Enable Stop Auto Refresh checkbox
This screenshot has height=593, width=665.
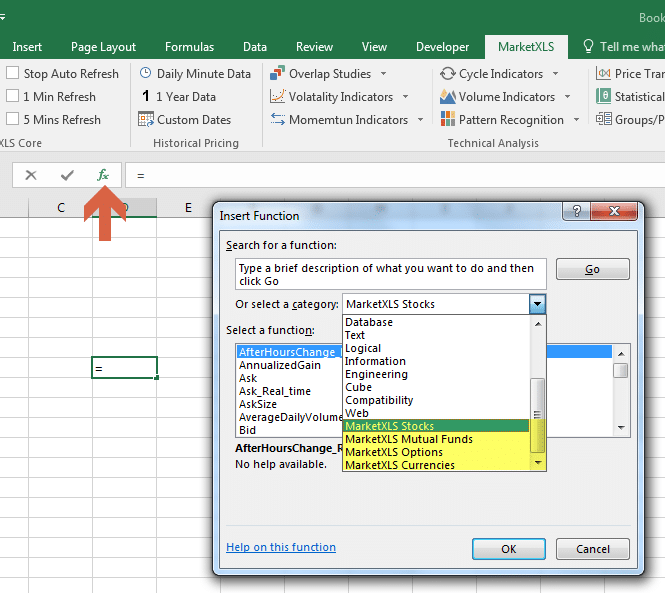pyautogui.click(x=12, y=73)
